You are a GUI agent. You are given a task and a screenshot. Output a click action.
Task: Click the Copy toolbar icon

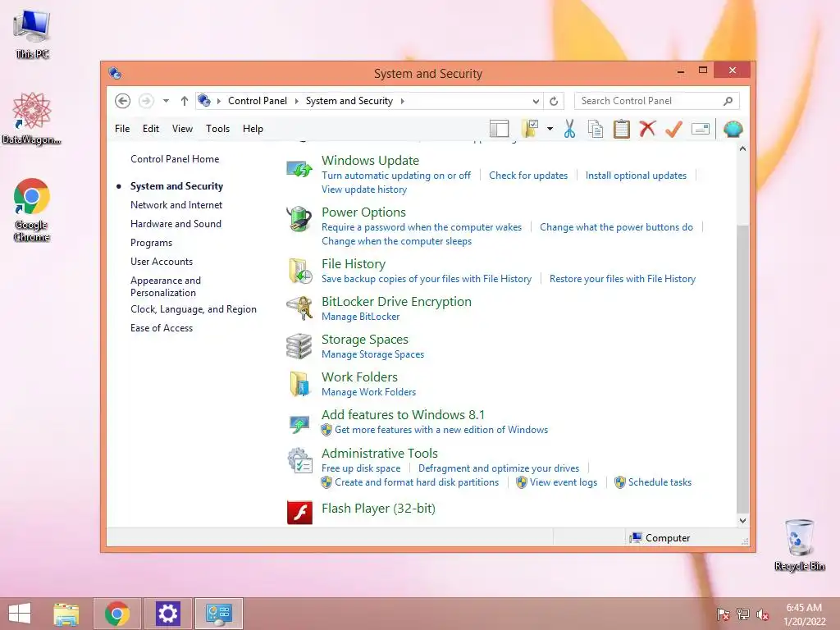point(596,129)
